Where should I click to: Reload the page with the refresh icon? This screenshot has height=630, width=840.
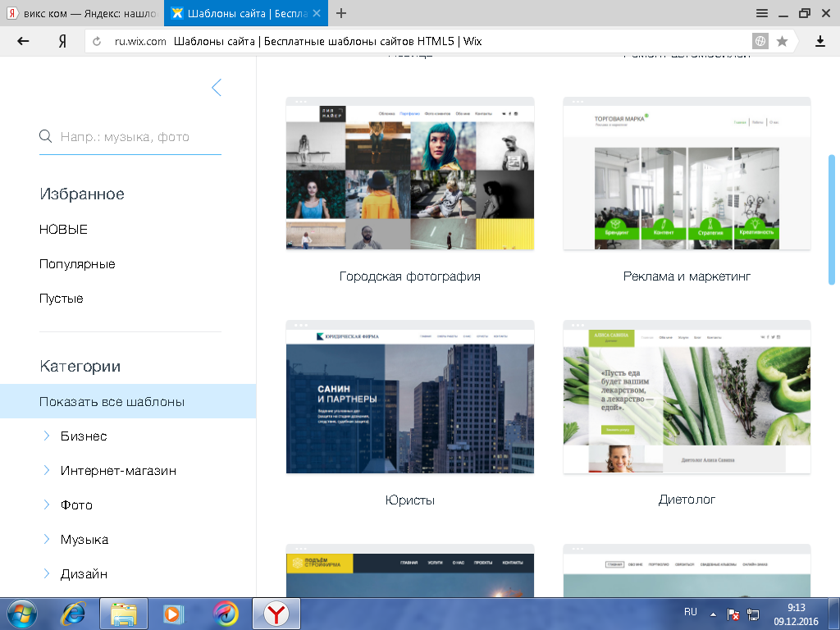click(x=97, y=41)
